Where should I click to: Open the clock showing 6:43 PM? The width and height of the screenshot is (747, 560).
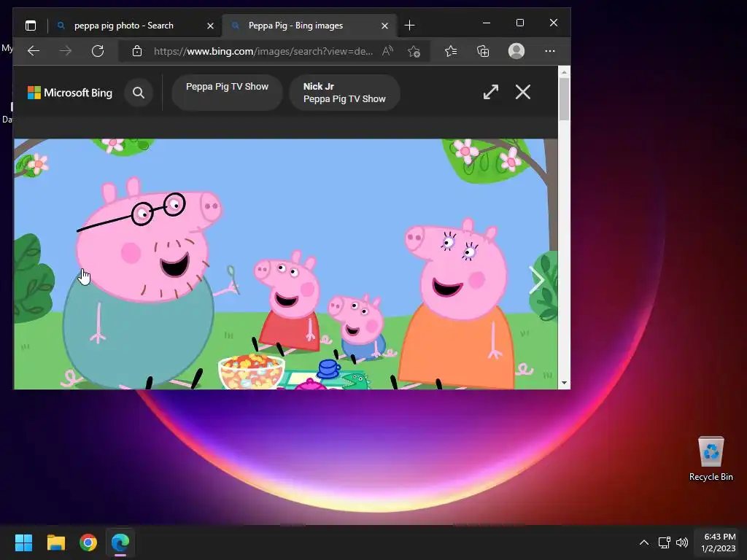[719, 542]
